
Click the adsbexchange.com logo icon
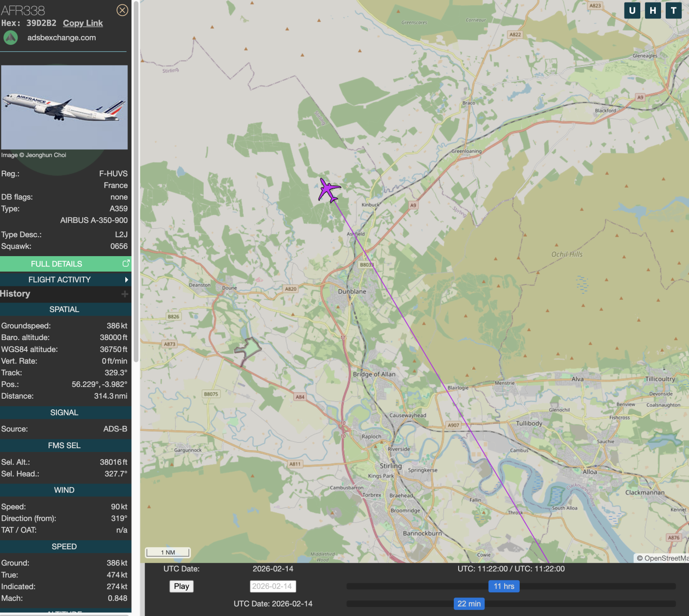(11, 38)
